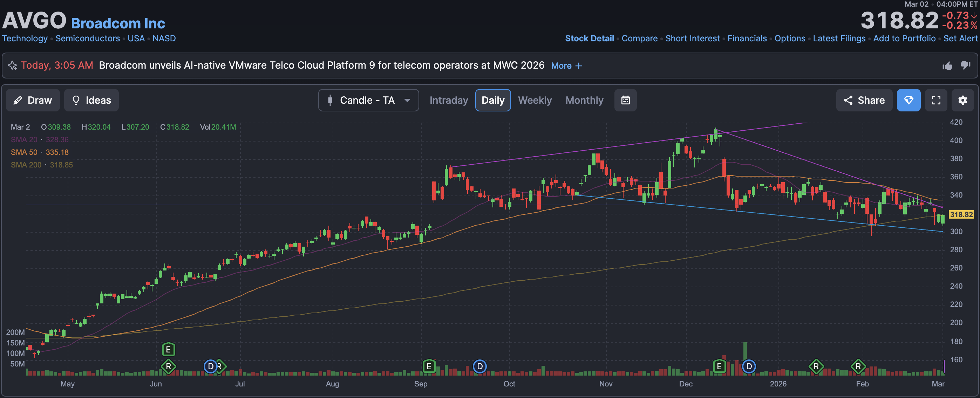Click the thumbs down icon on news
Image resolution: width=980 pixels, height=398 pixels.
pyautogui.click(x=966, y=66)
